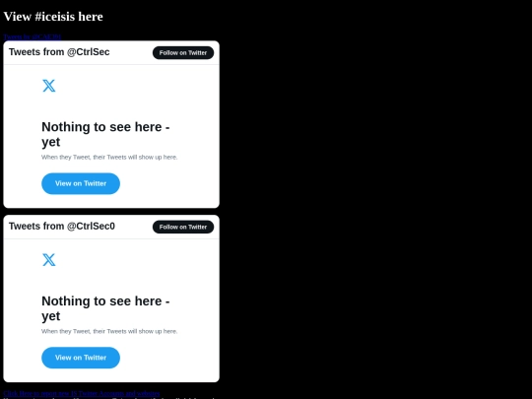532x399 pixels.
Task: Click Nothing to see here text in @CtrlSec card
Action: pyautogui.click(x=105, y=127)
